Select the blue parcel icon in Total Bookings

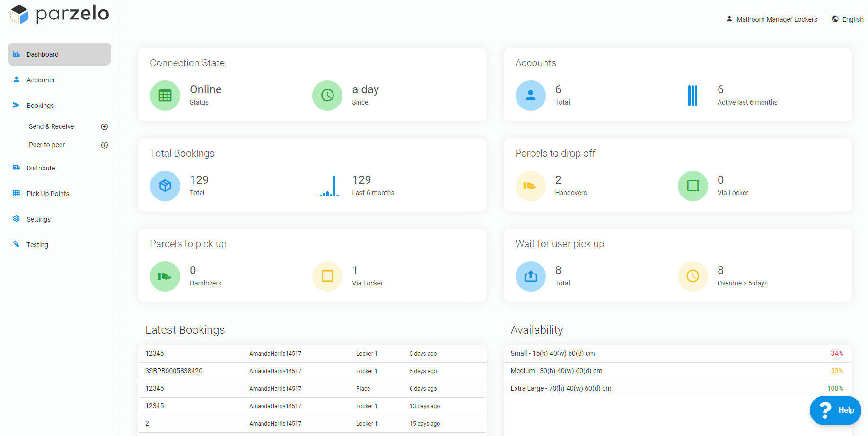[x=165, y=186]
